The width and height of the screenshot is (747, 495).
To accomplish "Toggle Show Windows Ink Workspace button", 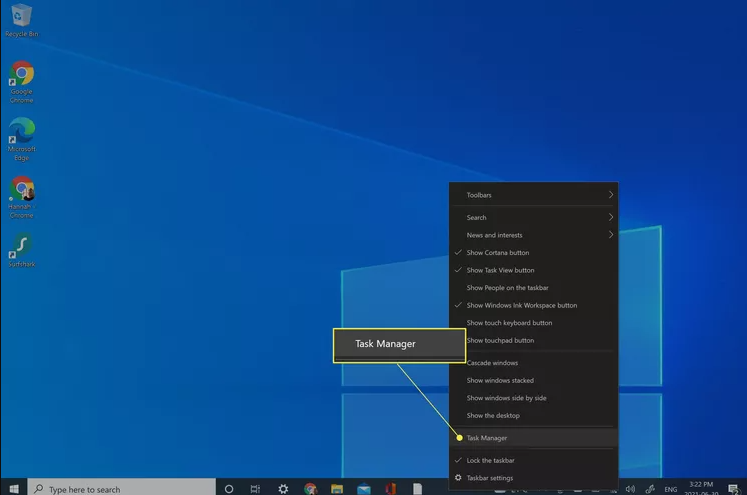I will [534, 305].
